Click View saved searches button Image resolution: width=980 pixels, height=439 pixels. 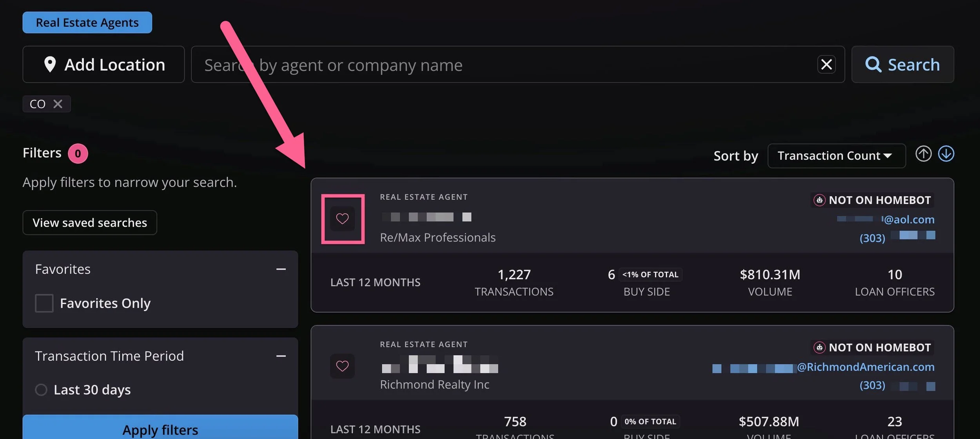[x=90, y=222]
